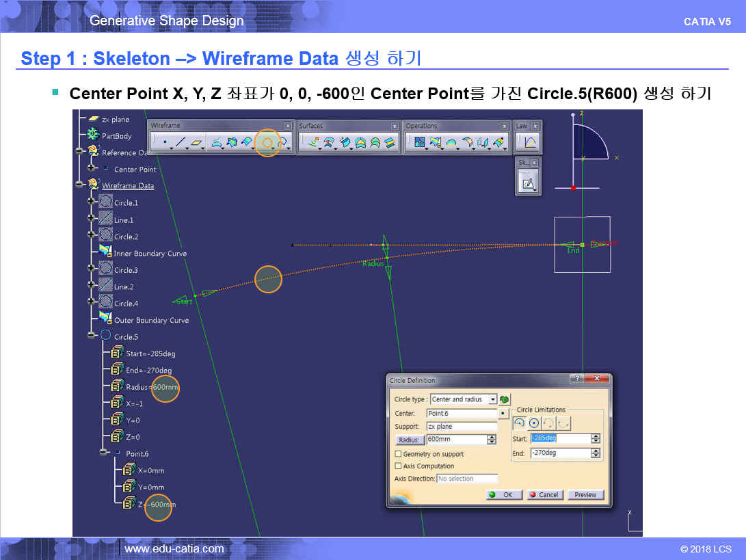This screenshot has width=746, height=560.
Task: Select Outer Boundary Curve in tree
Action: pos(151,320)
